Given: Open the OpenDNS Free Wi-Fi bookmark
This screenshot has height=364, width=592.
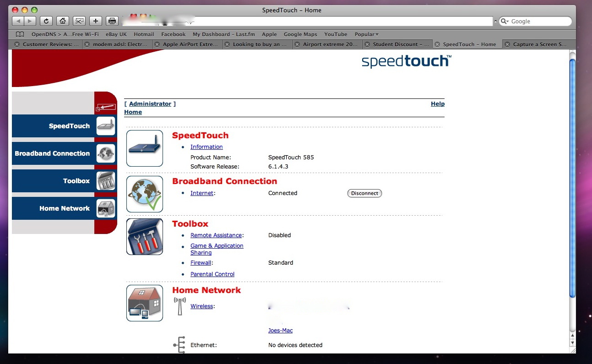Looking at the screenshot, I should 65,34.
